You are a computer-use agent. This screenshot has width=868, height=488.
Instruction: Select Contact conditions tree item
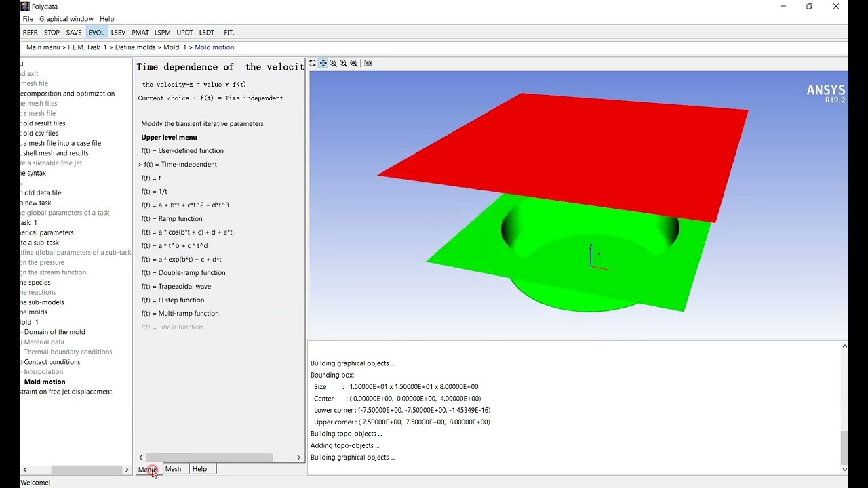pyautogui.click(x=52, y=362)
